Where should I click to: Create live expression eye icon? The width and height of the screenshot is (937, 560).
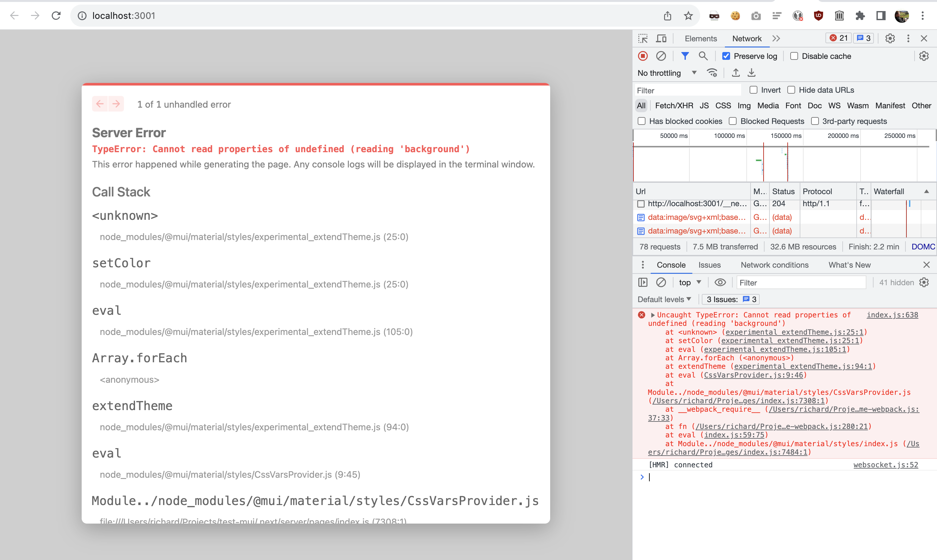(720, 283)
